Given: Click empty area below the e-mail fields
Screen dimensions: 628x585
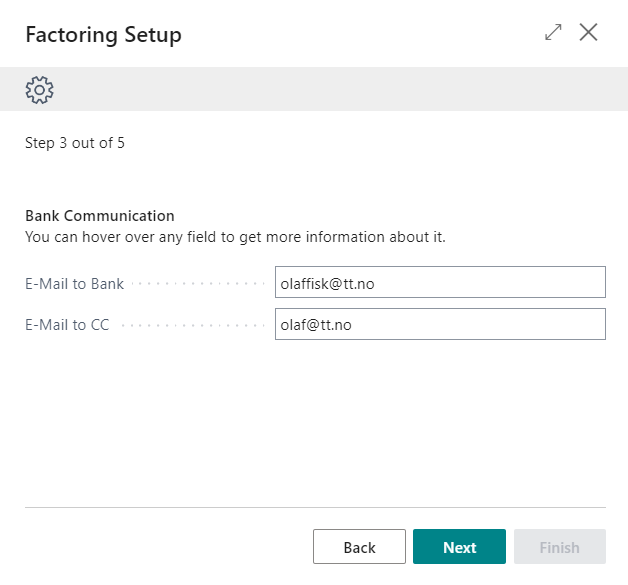Looking at the screenshot, I should click(x=314, y=420).
